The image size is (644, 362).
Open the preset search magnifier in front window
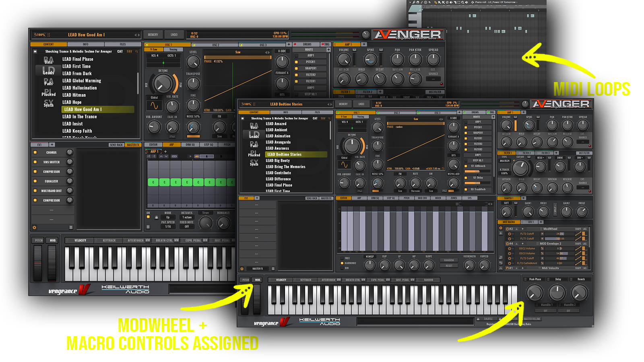pos(329,118)
